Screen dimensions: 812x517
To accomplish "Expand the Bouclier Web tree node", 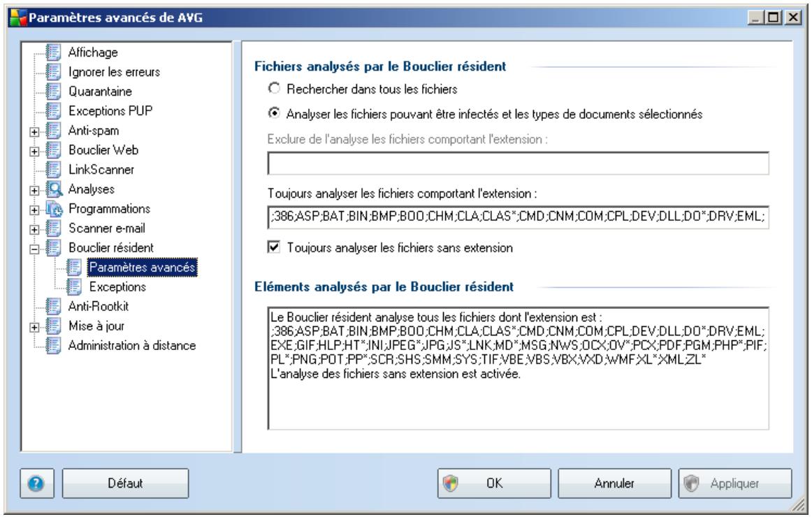I will click(34, 151).
